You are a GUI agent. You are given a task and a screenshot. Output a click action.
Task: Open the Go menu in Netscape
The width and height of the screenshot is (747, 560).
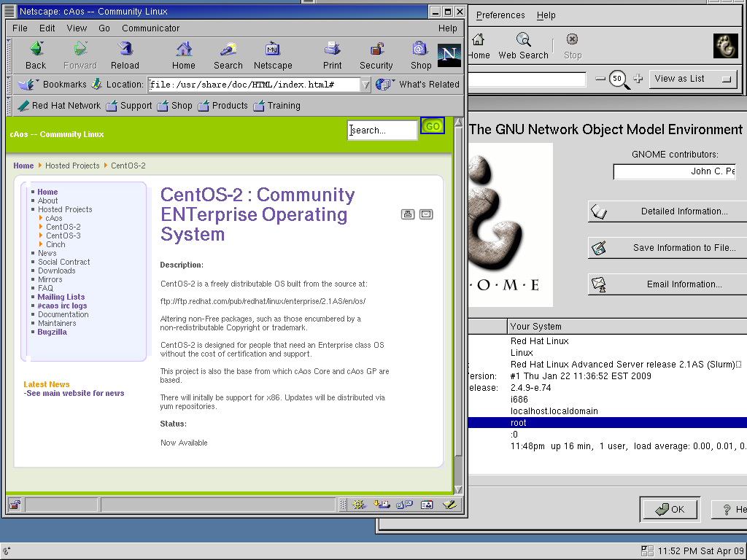[x=104, y=28]
